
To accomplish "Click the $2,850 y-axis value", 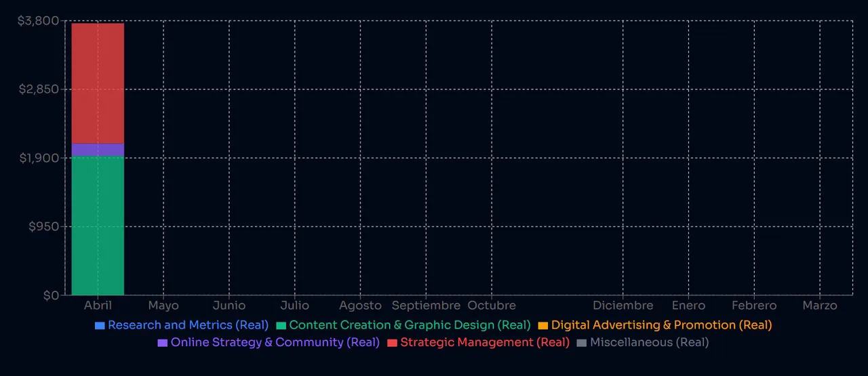I will [38, 89].
